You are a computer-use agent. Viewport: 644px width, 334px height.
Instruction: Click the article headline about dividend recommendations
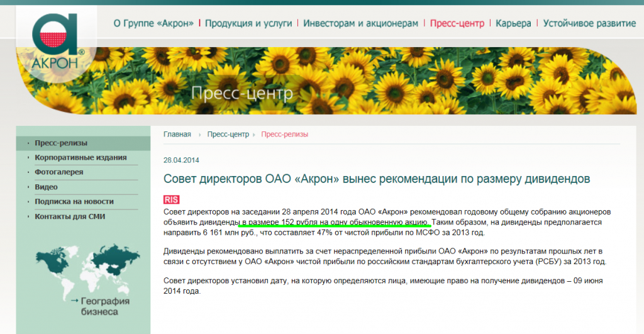tap(376, 179)
